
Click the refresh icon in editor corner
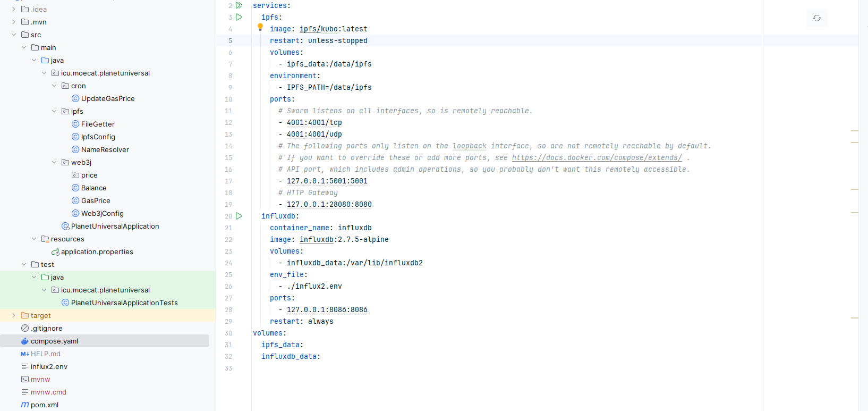(817, 18)
